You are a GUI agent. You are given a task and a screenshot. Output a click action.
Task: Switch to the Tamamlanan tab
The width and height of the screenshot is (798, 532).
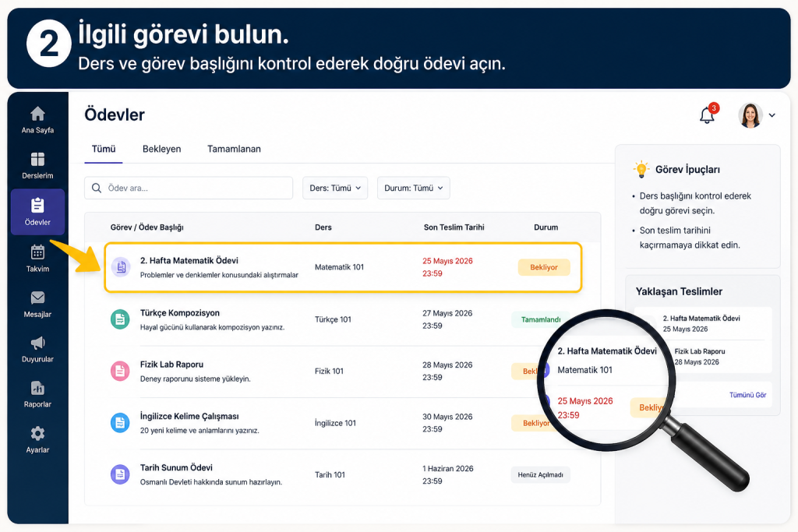pyautogui.click(x=234, y=149)
